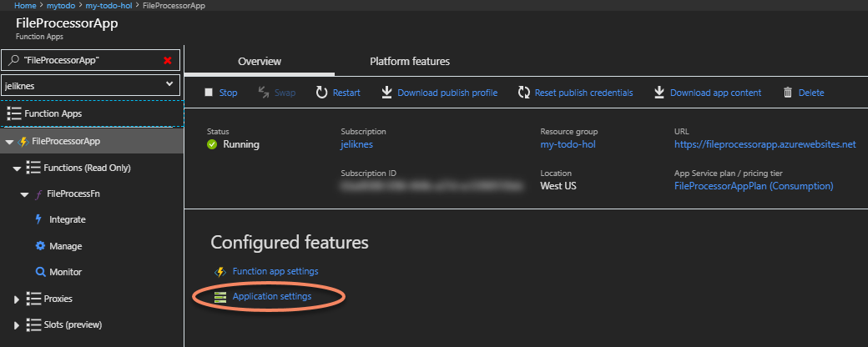The image size is (868, 347).
Task: Expand the Slots (preview) node arrow
Action: [17, 325]
